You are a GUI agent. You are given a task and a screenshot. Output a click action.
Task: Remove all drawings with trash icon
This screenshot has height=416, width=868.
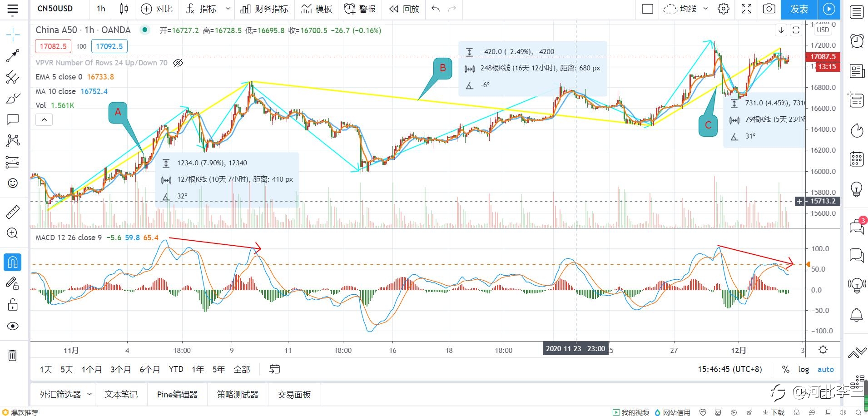coord(13,355)
